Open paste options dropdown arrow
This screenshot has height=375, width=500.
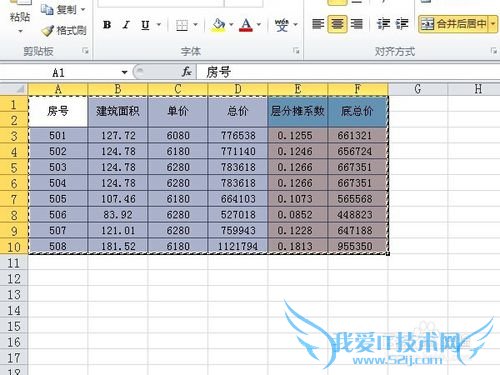[21, 31]
